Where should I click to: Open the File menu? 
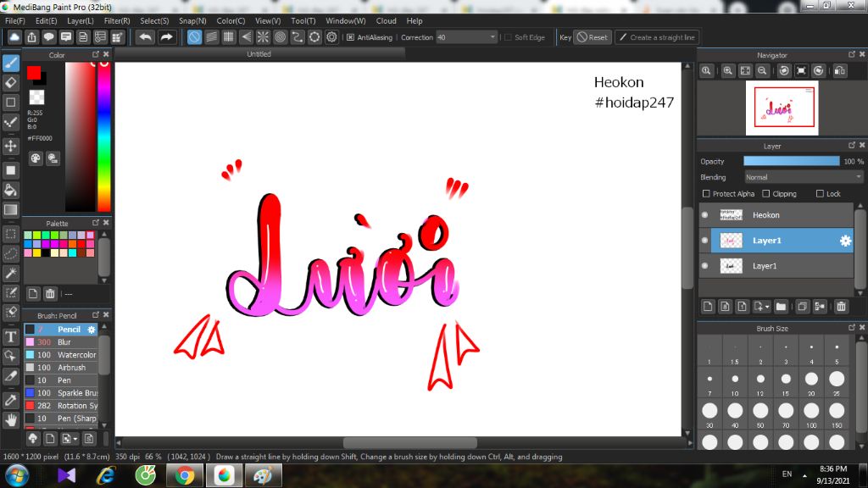click(x=15, y=21)
